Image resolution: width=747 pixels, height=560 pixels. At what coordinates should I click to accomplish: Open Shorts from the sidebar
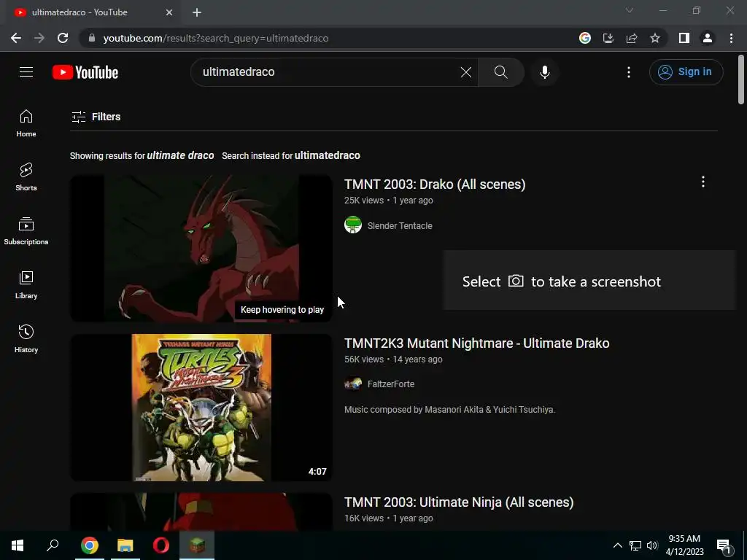pos(26,176)
